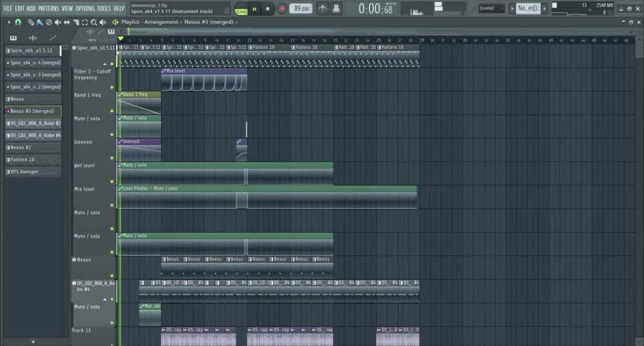The height and width of the screenshot is (346, 644).
Task: Show audio clips in the picker
Action: click(33, 38)
